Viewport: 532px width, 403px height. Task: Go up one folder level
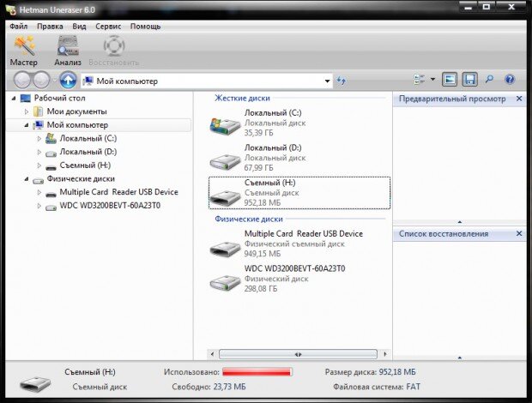68,81
